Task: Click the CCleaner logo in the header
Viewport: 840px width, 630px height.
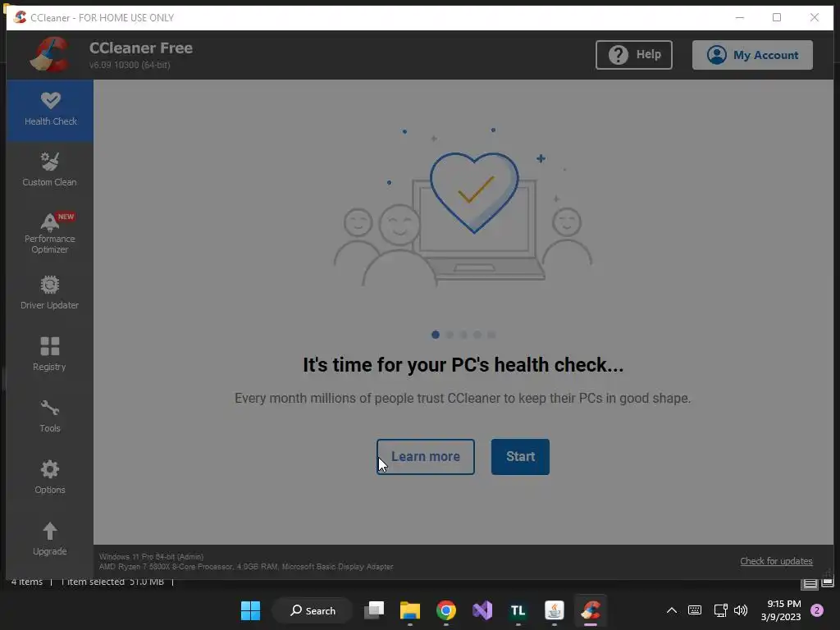Action: click(x=50, y=54)
